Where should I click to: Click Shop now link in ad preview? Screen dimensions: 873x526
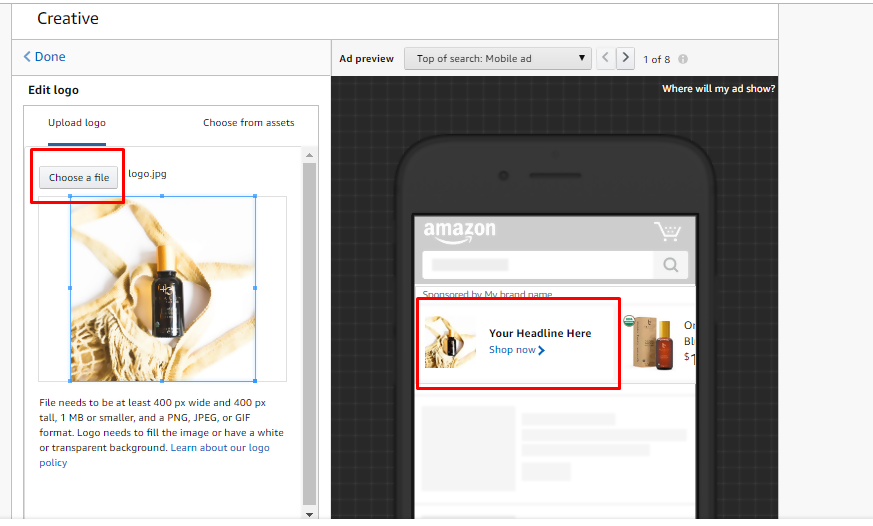(517, 350)
